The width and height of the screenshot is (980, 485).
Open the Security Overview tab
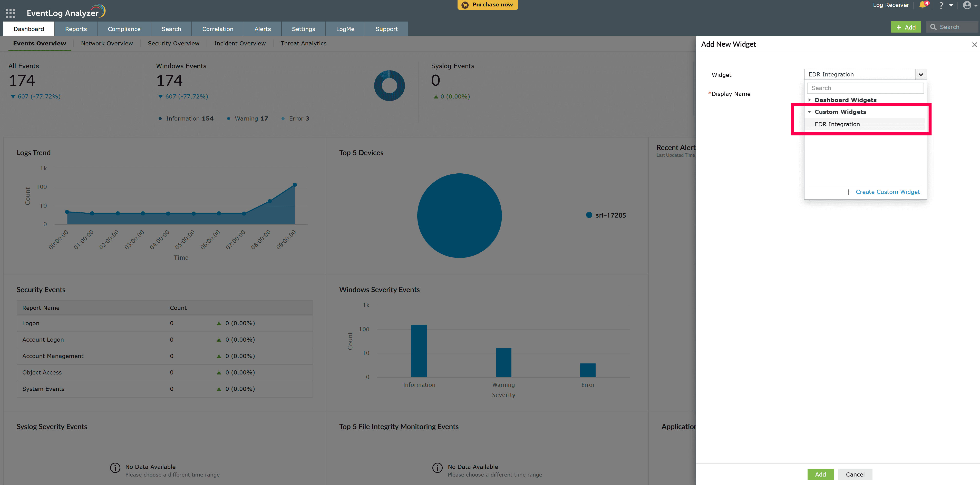(173, 43)
